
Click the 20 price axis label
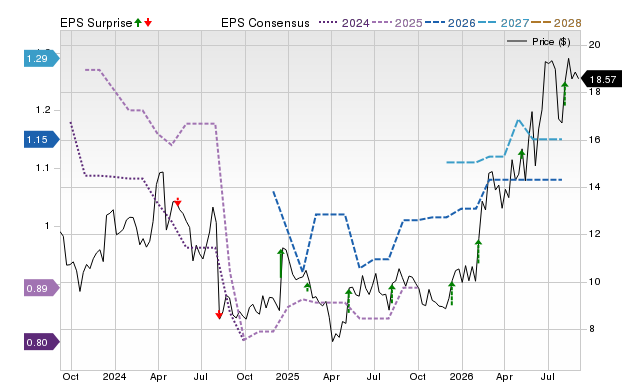pyautogui.click(x=594, y=44)
